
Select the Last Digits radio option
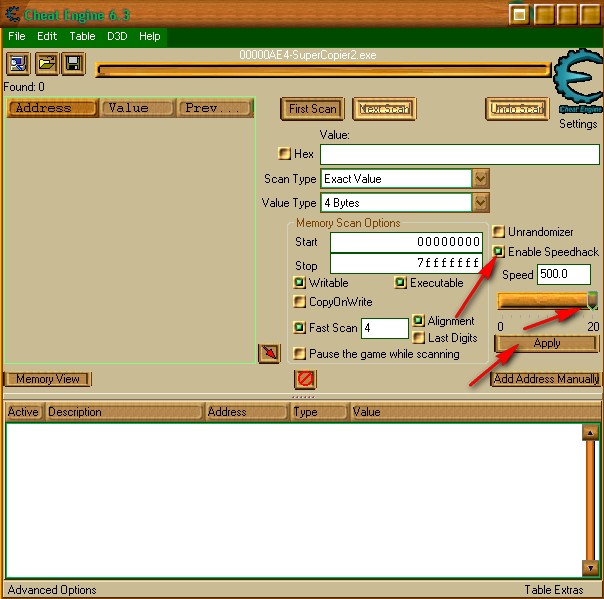(418, 337)
